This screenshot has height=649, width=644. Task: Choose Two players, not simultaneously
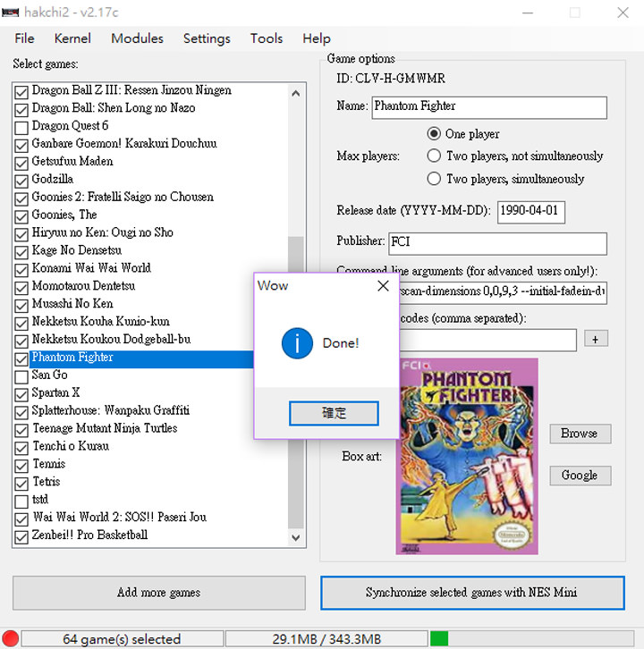click(434, 156)
